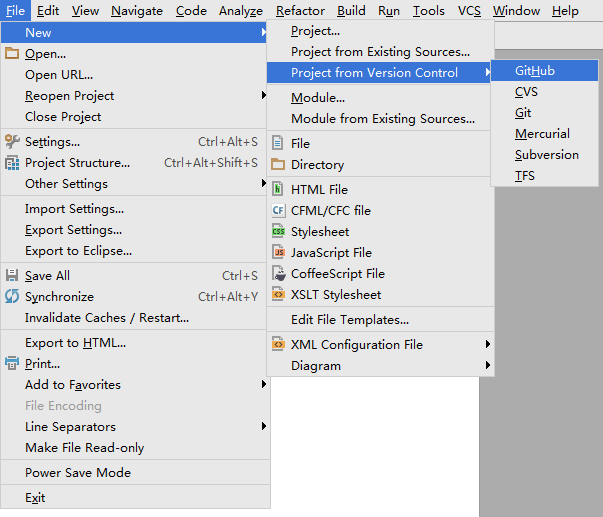Expand the XML Configuration File submenu arrow
This screenshot has height=517, width=603.
tap(488, 344)
